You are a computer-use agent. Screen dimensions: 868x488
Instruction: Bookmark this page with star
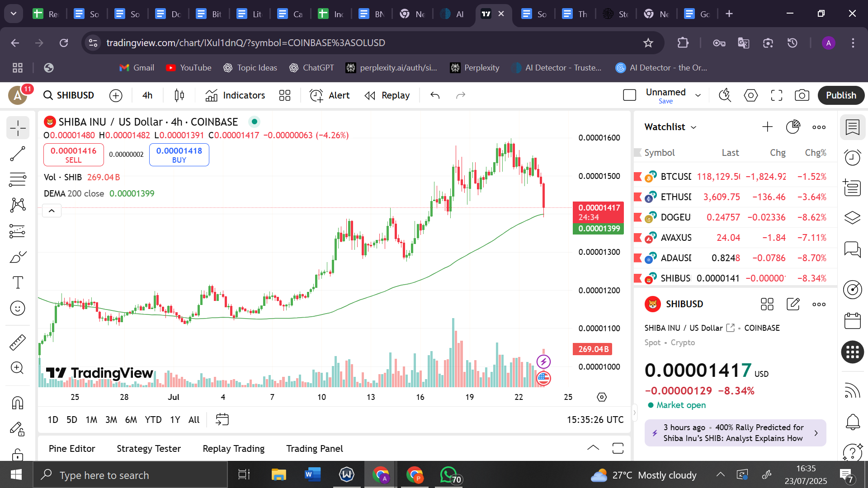pos(648,43)
